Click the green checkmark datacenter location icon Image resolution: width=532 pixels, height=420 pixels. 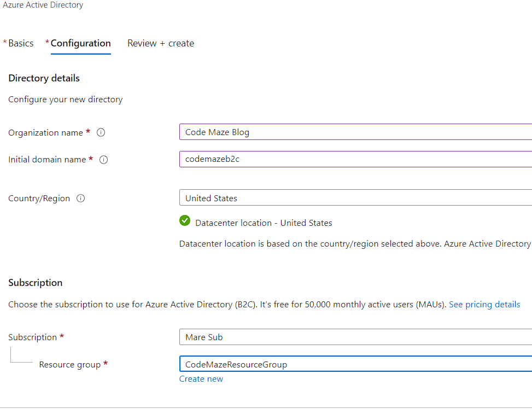click(x=185, y=221)
